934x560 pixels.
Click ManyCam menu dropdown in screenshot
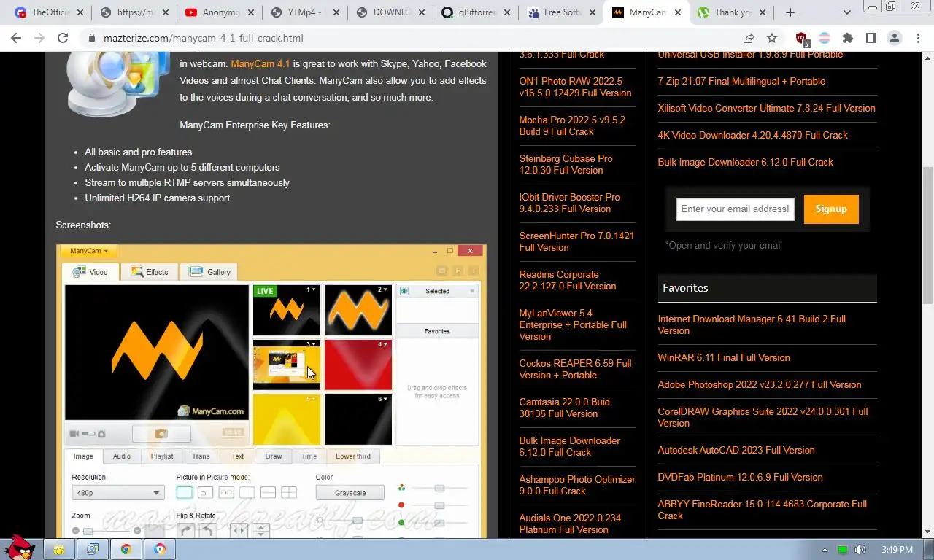[88, 251]
